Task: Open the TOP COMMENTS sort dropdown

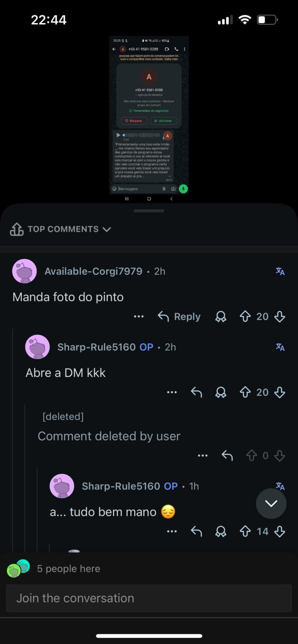Action: pos(69,229)
